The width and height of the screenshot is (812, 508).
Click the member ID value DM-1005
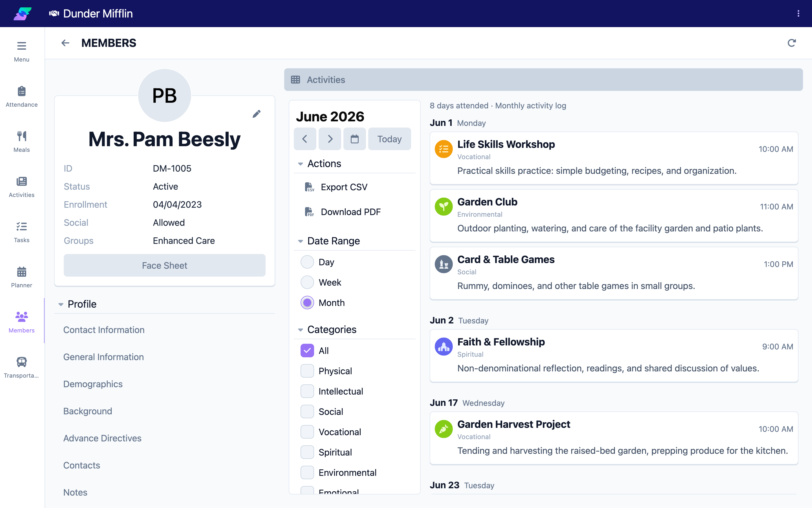pyautogui.click(x=172, y=168)
